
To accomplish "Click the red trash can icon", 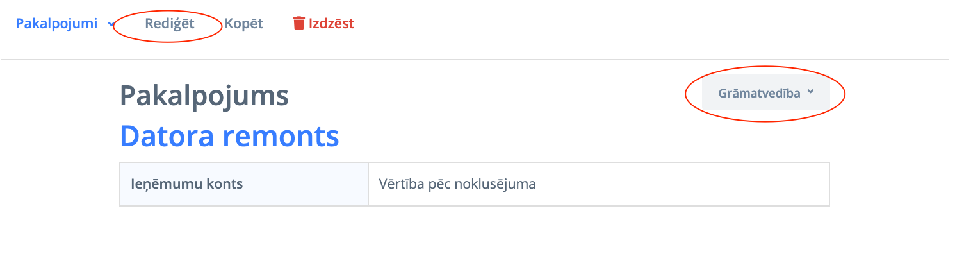I will 298,24.
